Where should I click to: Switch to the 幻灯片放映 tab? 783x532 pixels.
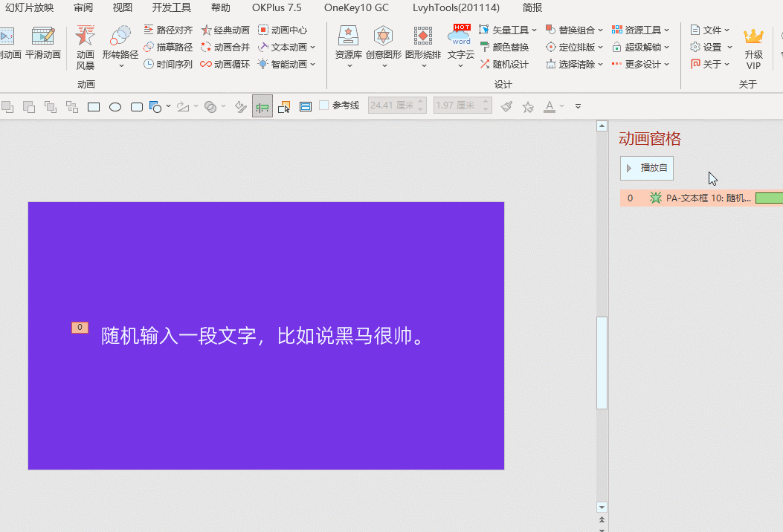pos(30,7)
